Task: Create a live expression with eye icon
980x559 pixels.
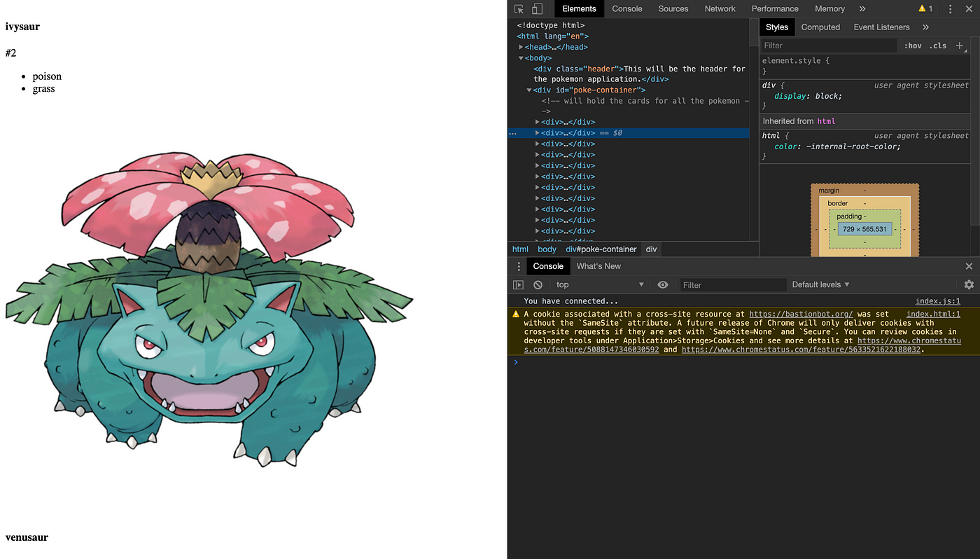Action: [x=663, y=285]
